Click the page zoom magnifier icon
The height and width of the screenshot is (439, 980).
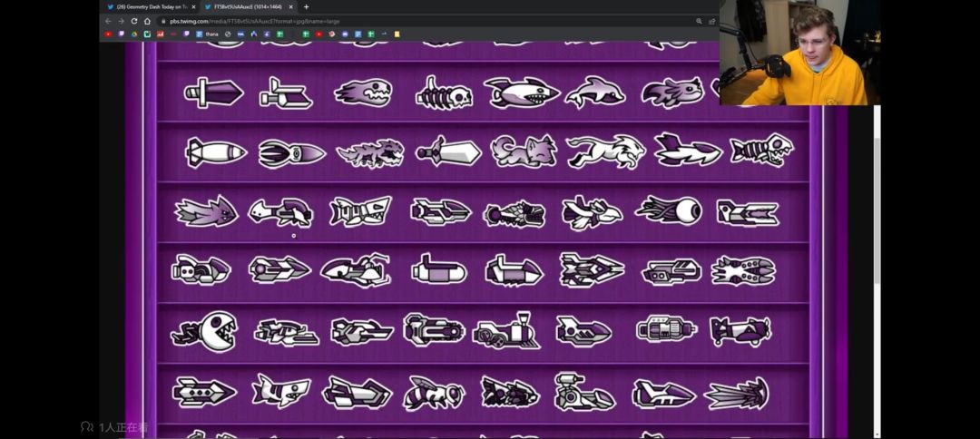(699, 21)
